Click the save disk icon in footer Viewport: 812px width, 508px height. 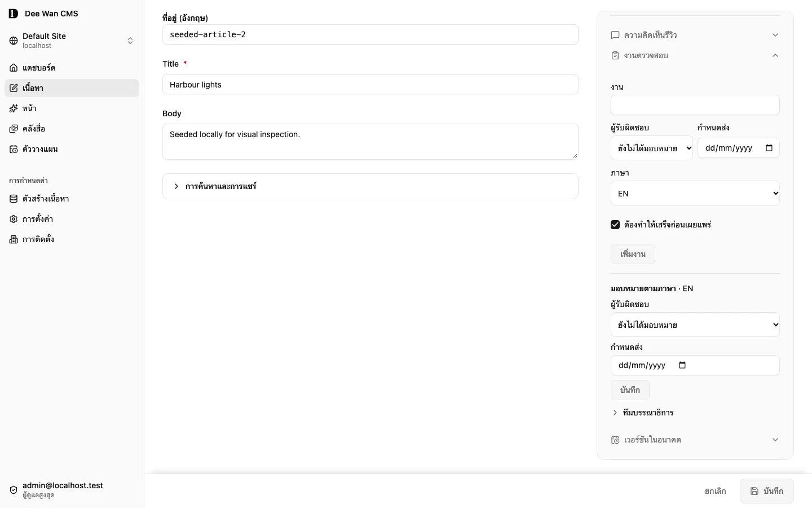pos(754,491)
